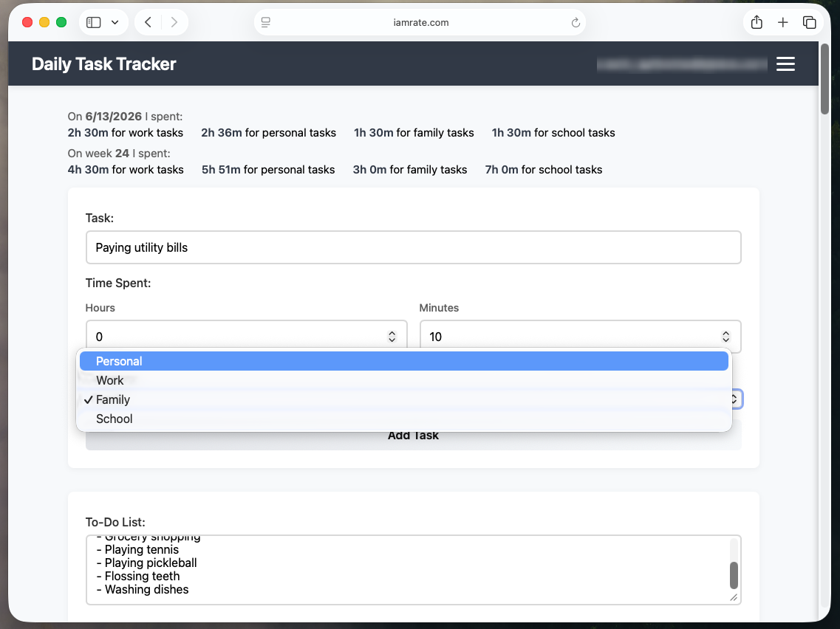Click the "1h 30m for family tasks" summary

414,133
